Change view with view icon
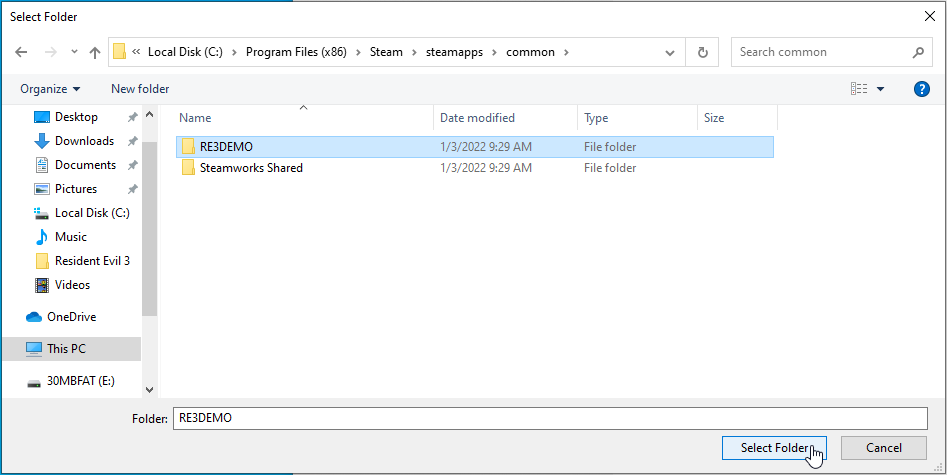Viewport: 947px width, 475px height. point(859,89)
